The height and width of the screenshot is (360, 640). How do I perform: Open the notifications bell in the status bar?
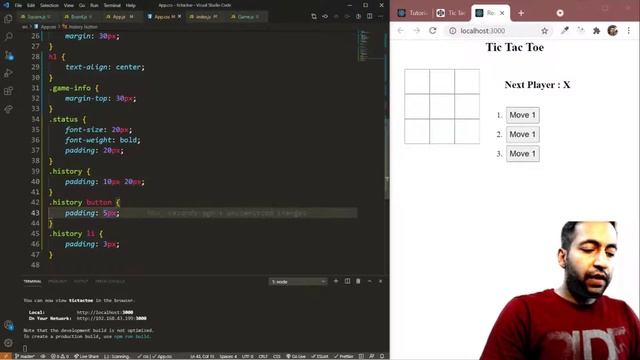(x=382, y=356)
